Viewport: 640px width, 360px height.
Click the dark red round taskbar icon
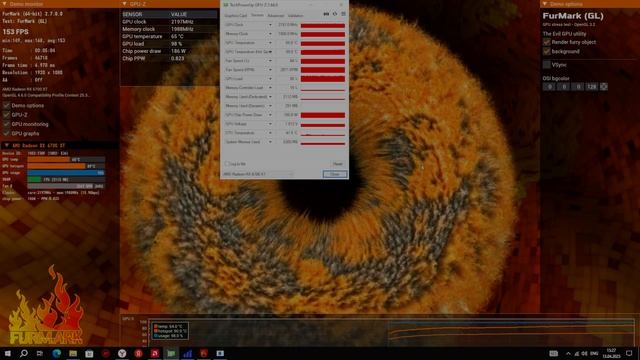pyautogui.click(x=106, y=353)
